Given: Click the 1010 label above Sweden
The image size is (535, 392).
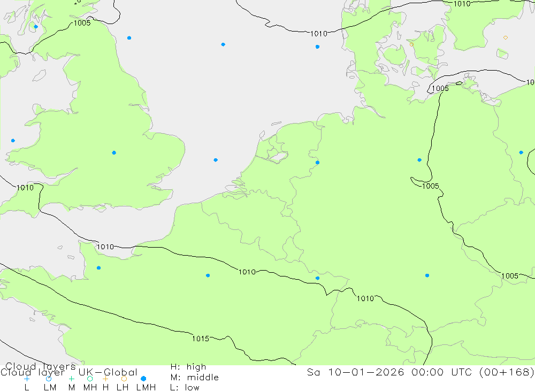Looking at the screenshot, I should click(462, 4).
